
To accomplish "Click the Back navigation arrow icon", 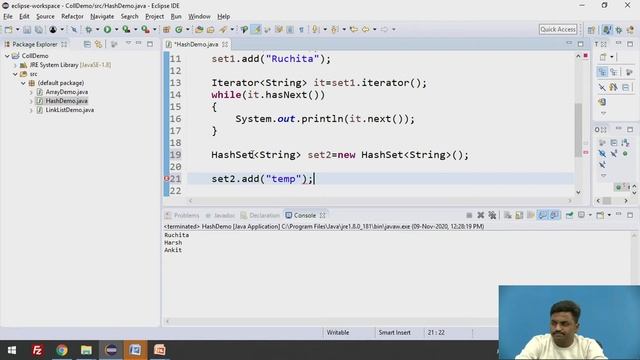I will (x=366, y=29).
